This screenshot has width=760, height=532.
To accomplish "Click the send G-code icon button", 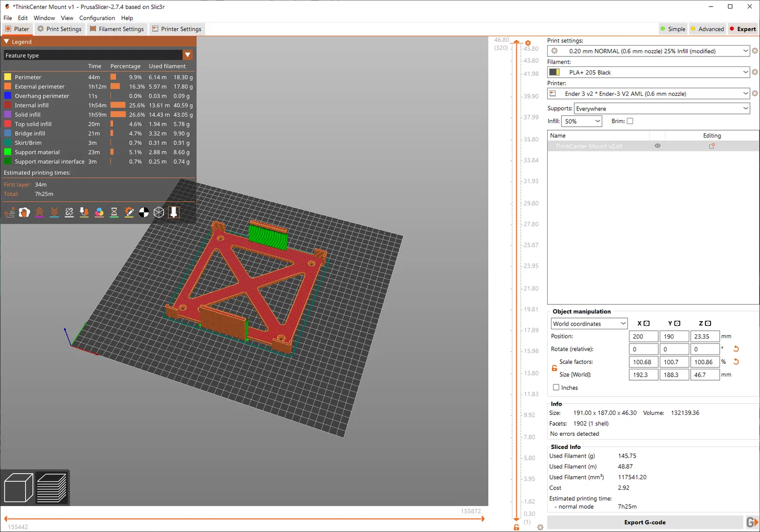I will click(752, 522).
